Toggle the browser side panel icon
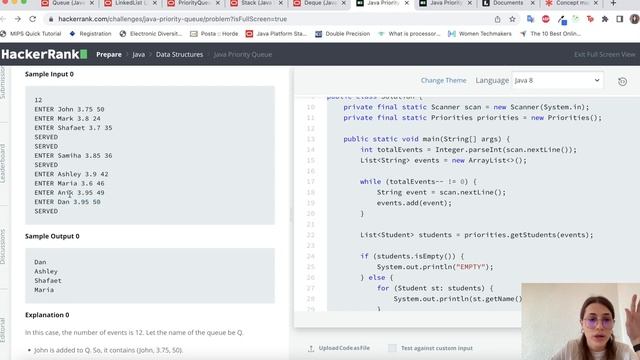Image resolution: width=640 pixels, height=360 pixels. pyautogui.click(x=620, y=19)
